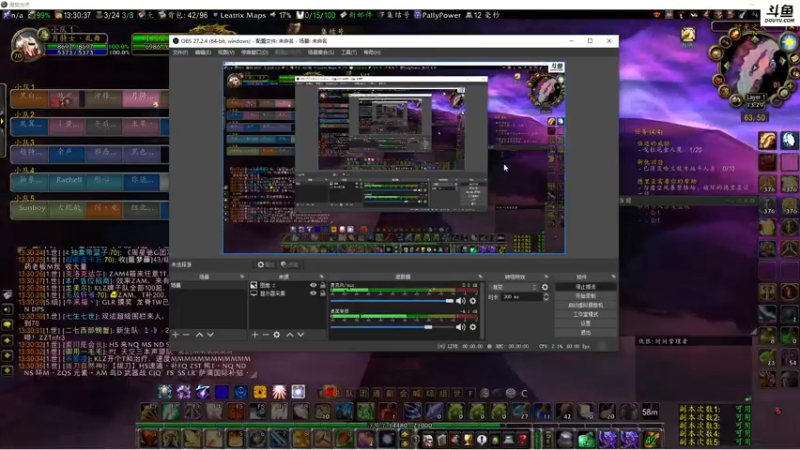Open the first mixer channel's settings gear
800x450 pixels.
pos(473,301)
